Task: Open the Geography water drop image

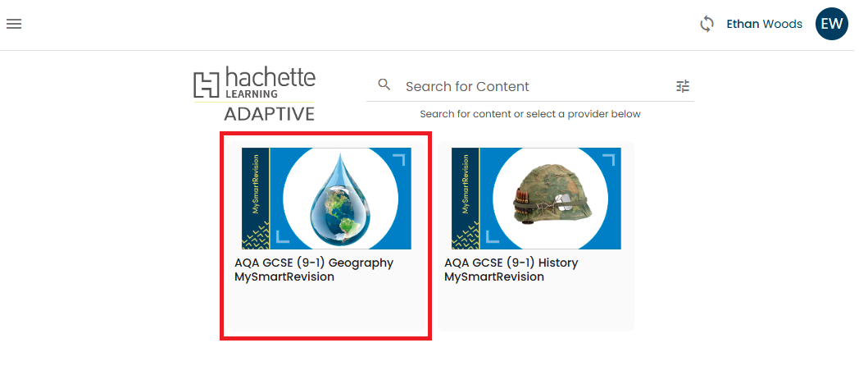Action: coord(340,199)
